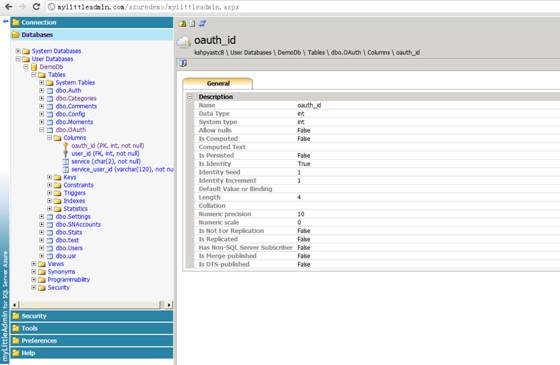Select user_id column in tree
This screenshot has width=560, height=365.
[105, 153]
